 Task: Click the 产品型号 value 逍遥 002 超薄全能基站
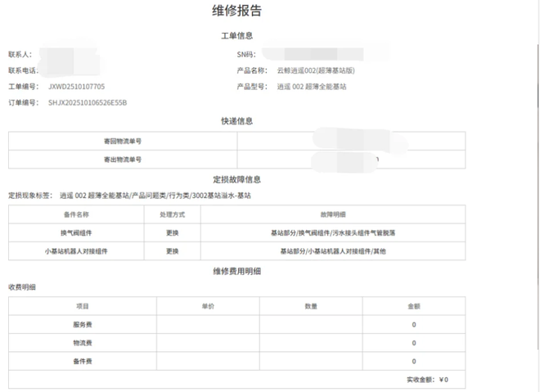pyautogui.click(x=311, y=86)
